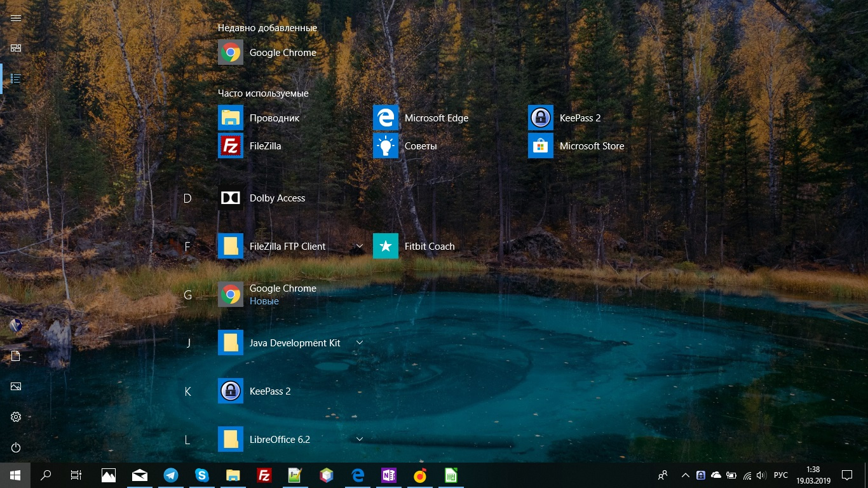This screenshot has width=868, height=488.
Task: Open Task View on taskbar
Action: [x=76, y=475]
